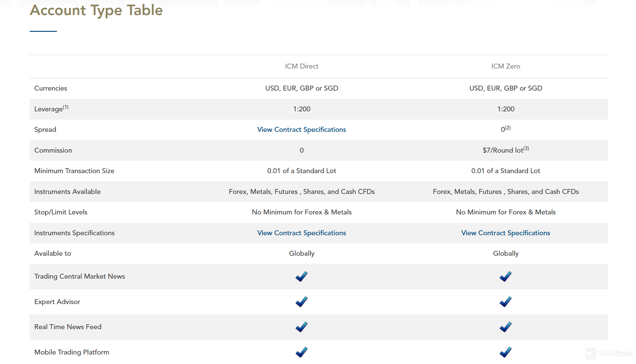Click ICM Direct Globally availability cell
Viewport: 636px width, 364px height.
[x=302, y=254]
